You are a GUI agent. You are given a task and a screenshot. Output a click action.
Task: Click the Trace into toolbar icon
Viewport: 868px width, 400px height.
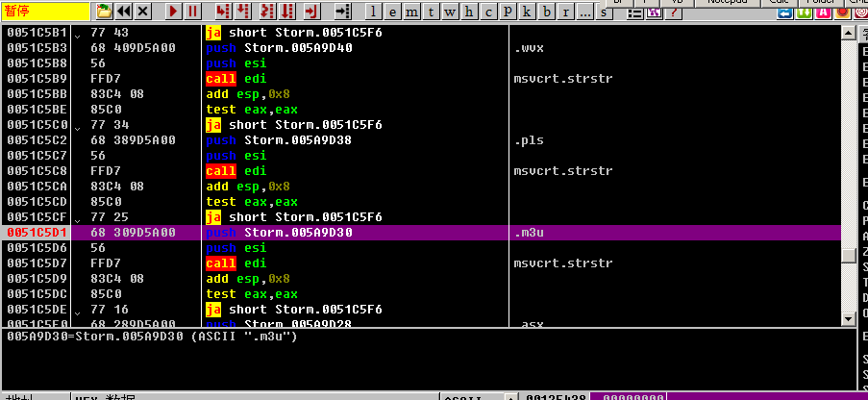[266, 12]
